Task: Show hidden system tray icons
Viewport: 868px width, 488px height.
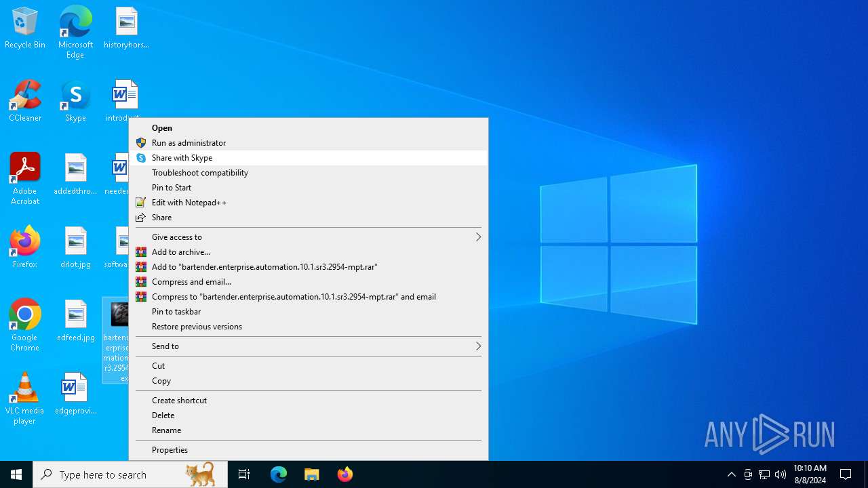Action: click(x=731, y=474)
